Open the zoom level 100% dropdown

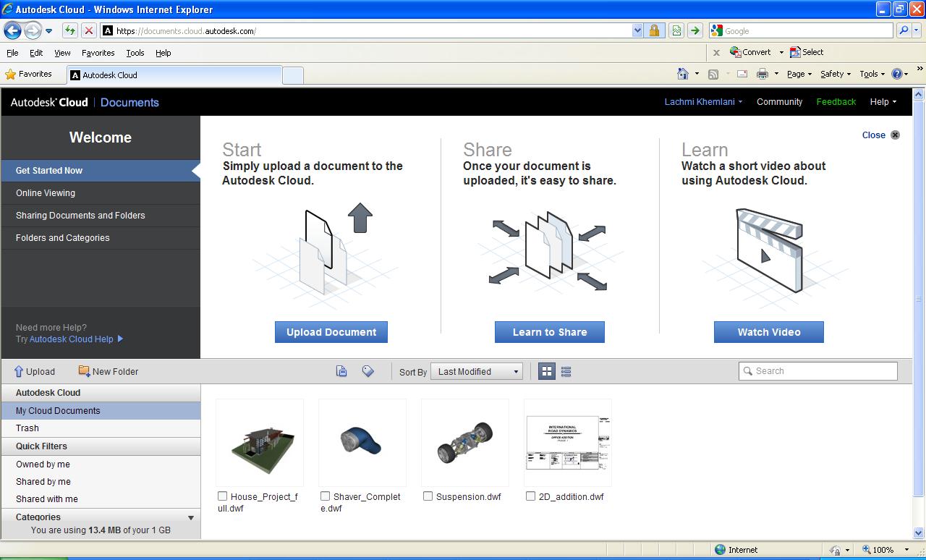click(x=906, y=550)
